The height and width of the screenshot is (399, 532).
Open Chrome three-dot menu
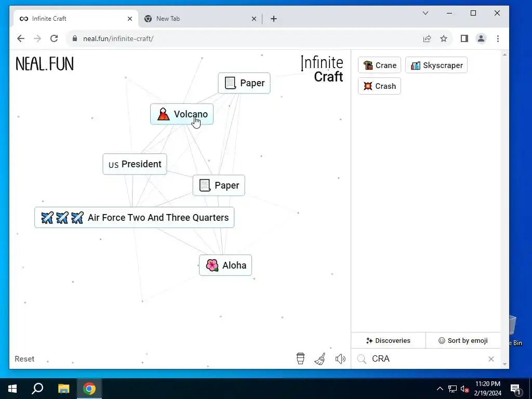tap(498, 38)
